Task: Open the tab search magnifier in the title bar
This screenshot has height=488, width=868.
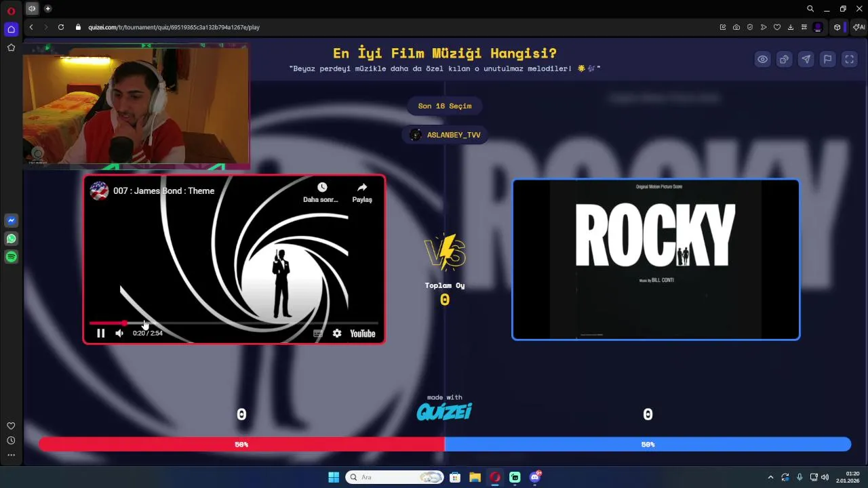Action: 810,9
